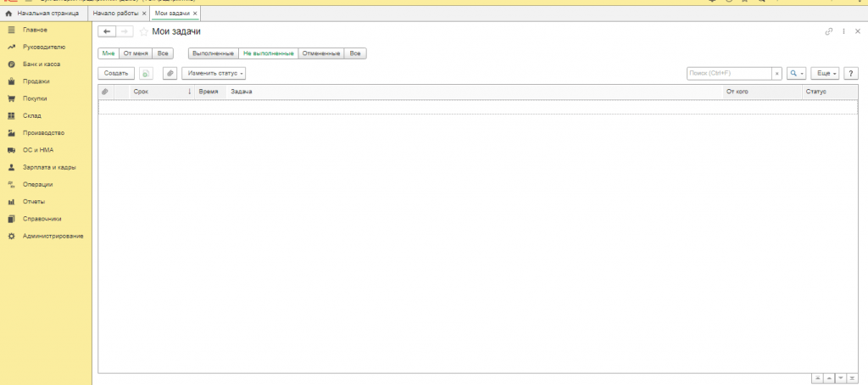This screenshot has width=868, height=385.
Task: Click the paperclip column header
Action: coord(106,92)
